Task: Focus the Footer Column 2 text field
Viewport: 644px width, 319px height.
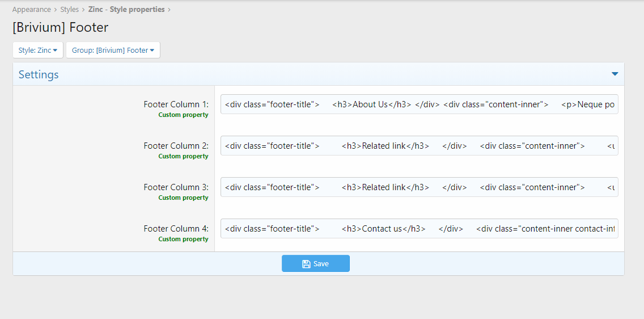Action: 419,146
